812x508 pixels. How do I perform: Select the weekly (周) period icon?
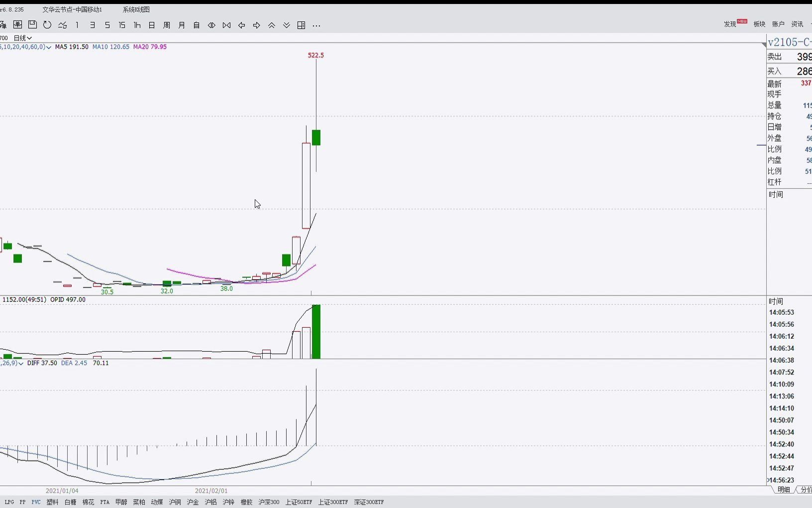click(x=167, y=25)
